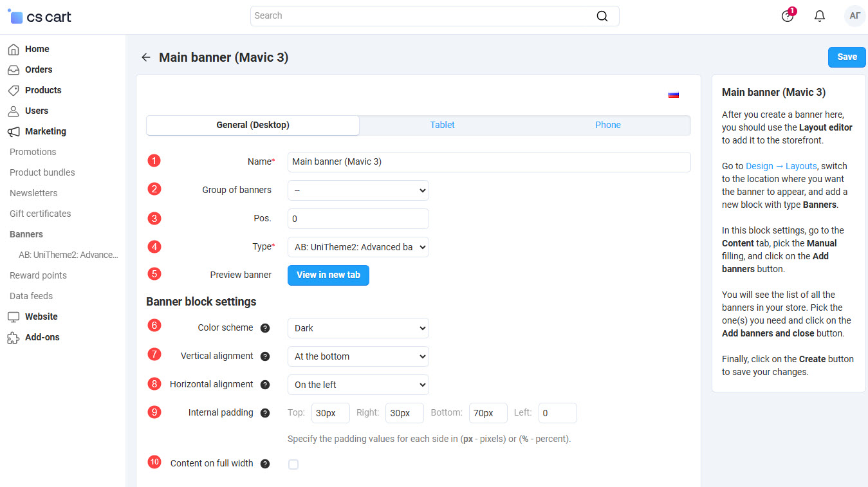The height and width of the screenshot is (487, 868).
Task: Open the help icon with red badge
Action: (x=788, y=16)
